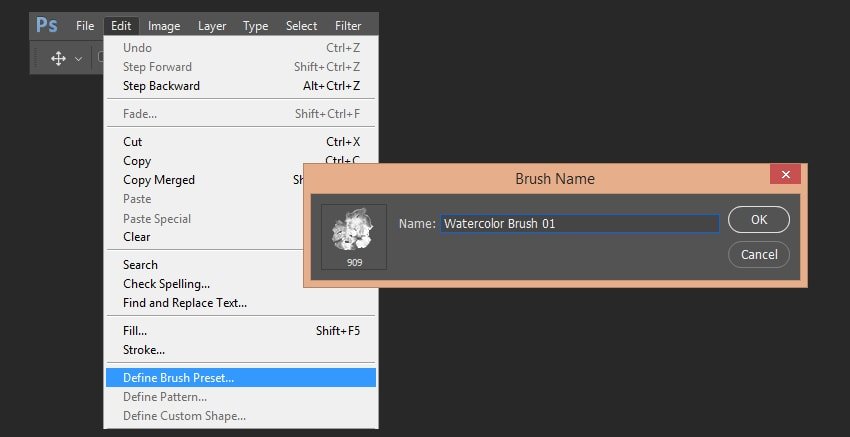Open the Type menu
This screenshot has width=850, height=437.
coord(256,26)
